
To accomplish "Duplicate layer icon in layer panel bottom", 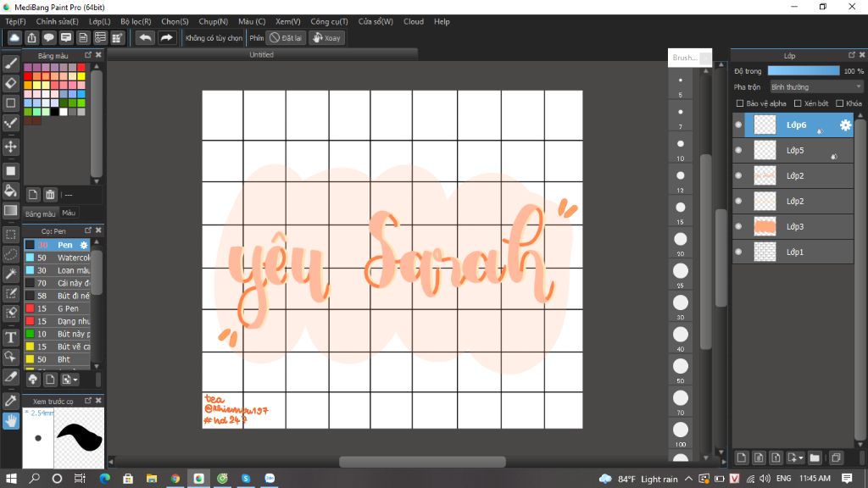I will pos(836,457).
